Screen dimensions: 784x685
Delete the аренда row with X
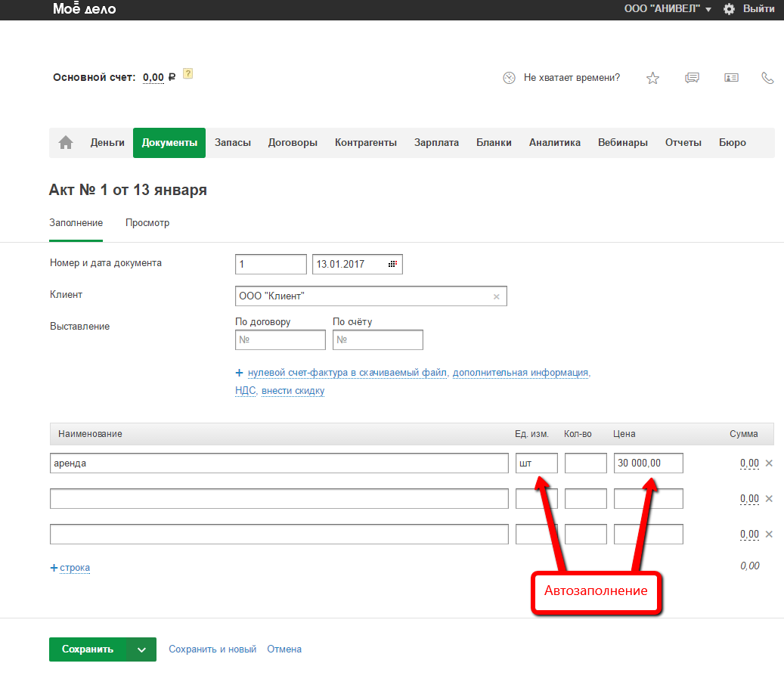[769, 463]
